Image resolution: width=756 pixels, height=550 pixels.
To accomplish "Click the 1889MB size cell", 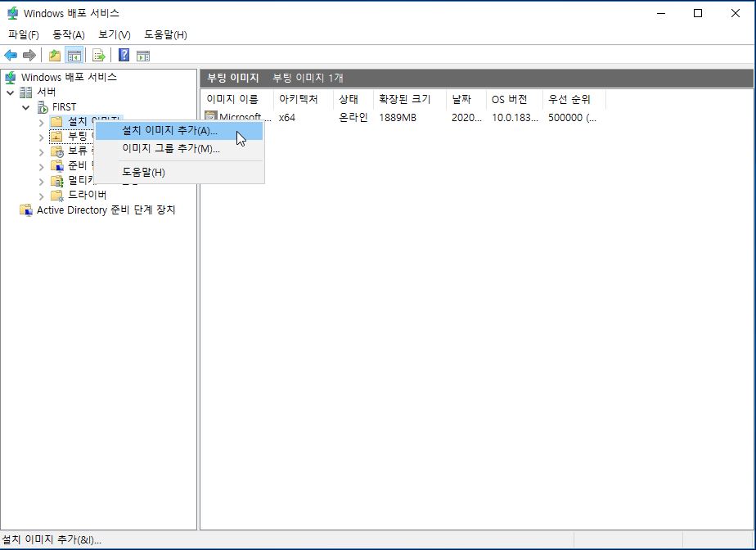I will pos(398,117).
